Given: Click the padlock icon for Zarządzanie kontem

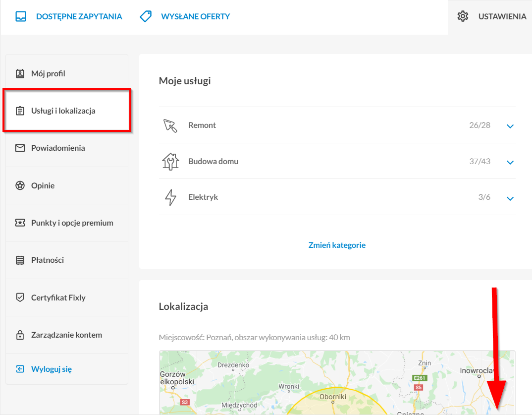Looking at the screenshot, I should point(20,335).
